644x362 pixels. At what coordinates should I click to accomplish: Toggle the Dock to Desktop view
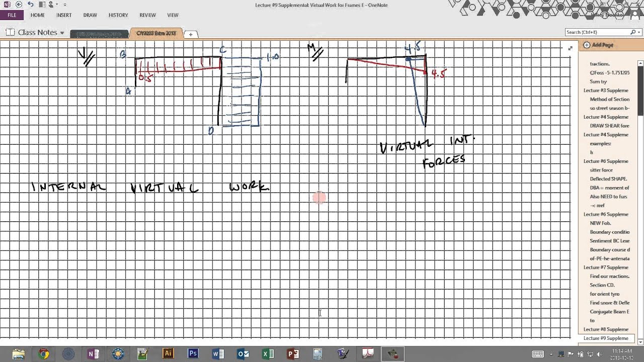[x=42, y=4]
